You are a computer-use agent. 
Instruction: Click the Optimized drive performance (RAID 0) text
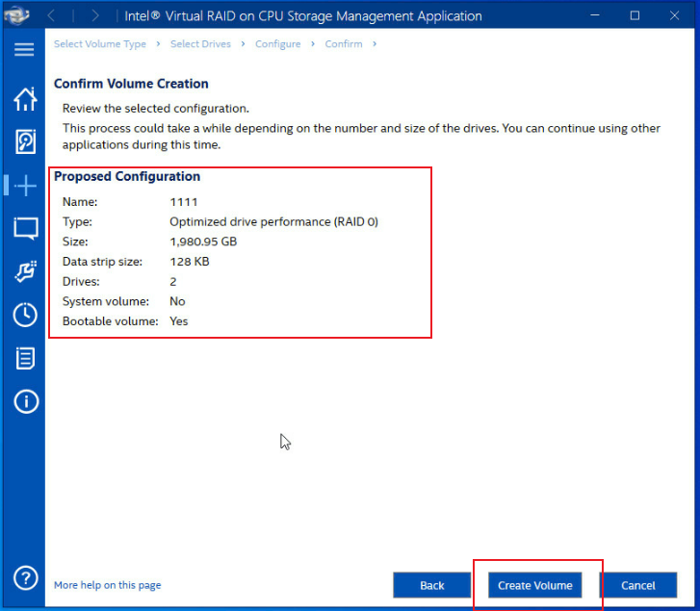pos(273,222)
